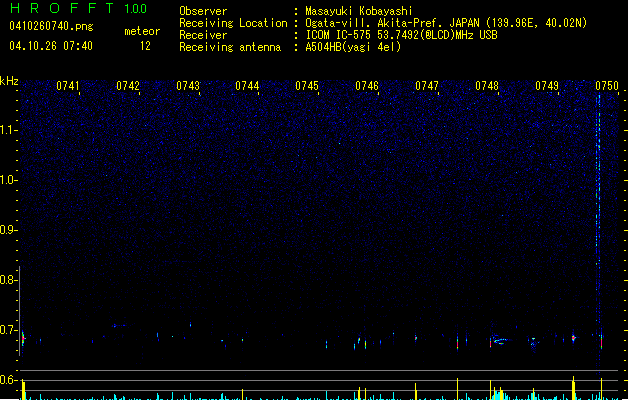This screenshot has width=629, height=400.
Task: Select the file name 0410260740.png
Action: click(x=51, y=26)
